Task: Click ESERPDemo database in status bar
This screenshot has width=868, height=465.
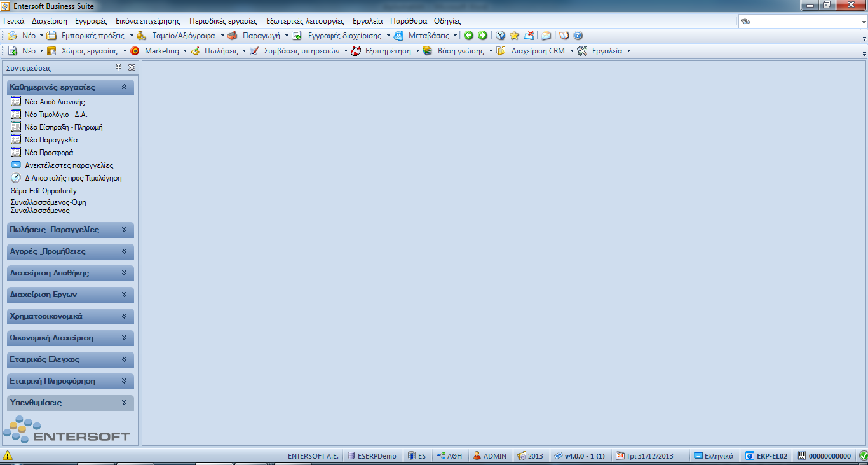Action: 372,455
